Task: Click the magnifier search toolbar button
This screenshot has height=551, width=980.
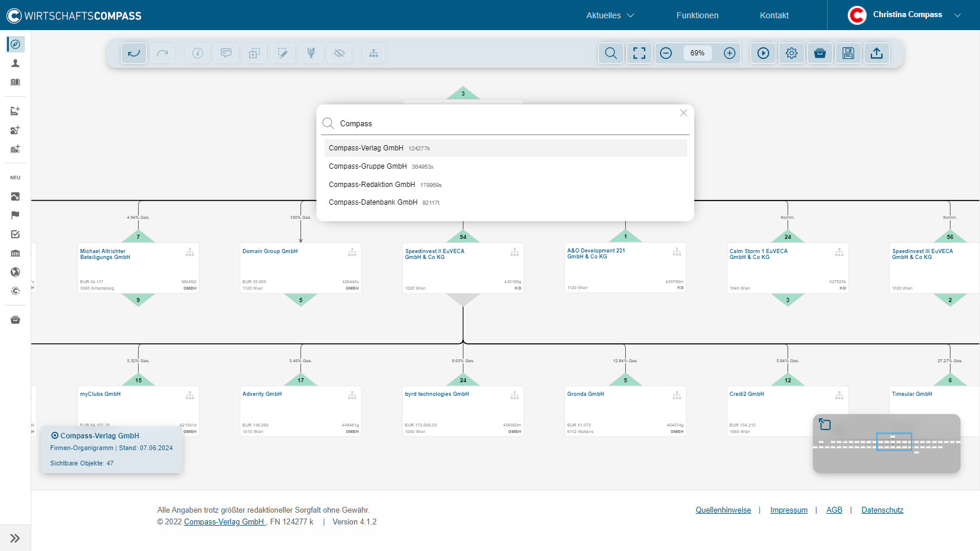Action: pyautogui.click(x=611, y=53)
